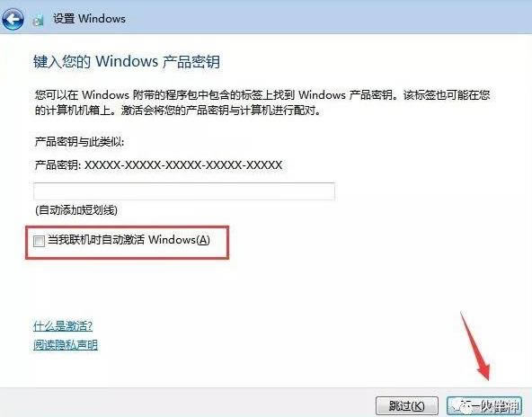Image resolution: width=532 pixels, height=417 pixels.
Task: Open the 什么是激活? link
Action: pos(63,325)
